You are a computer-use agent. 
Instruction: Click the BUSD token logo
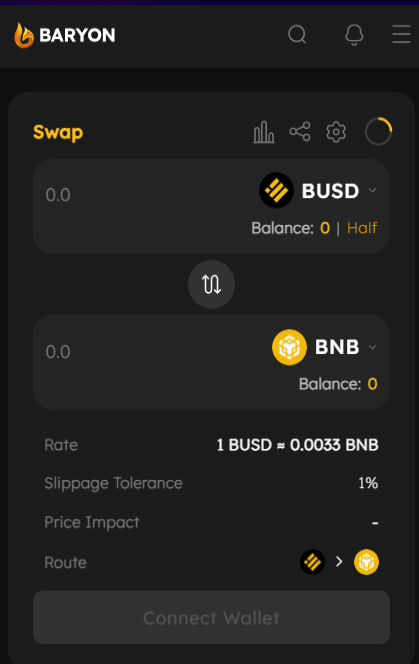[x=276, y=190]
